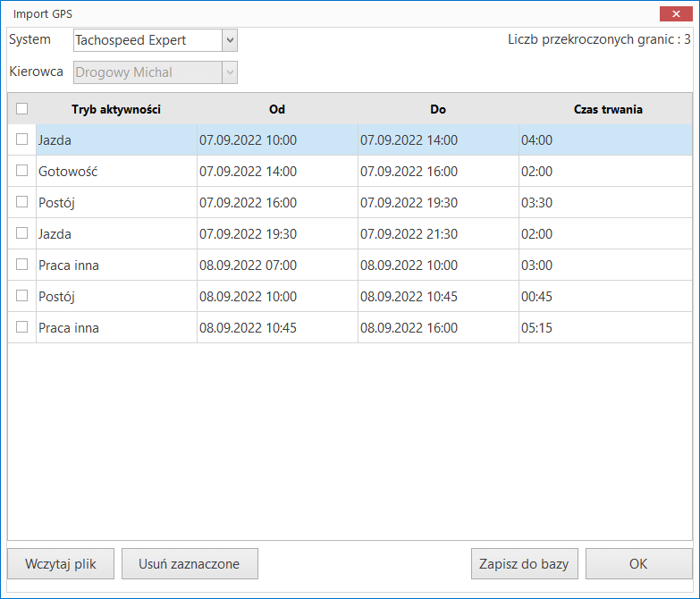The width and height of the screenshot is (700, 599).
Task: Expand the Kierowca driver dropdown
Action: coord(230,72)
